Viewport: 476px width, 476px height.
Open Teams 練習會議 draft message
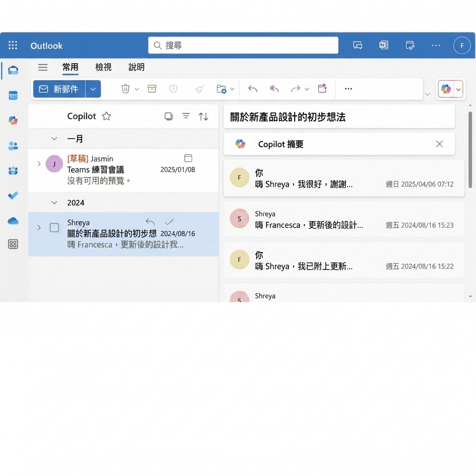pos(123,170)
